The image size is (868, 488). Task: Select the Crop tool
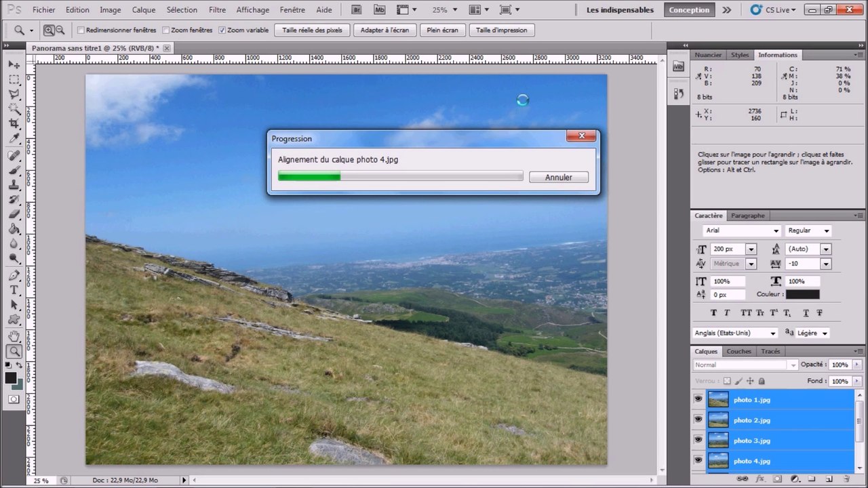point(14,123)
